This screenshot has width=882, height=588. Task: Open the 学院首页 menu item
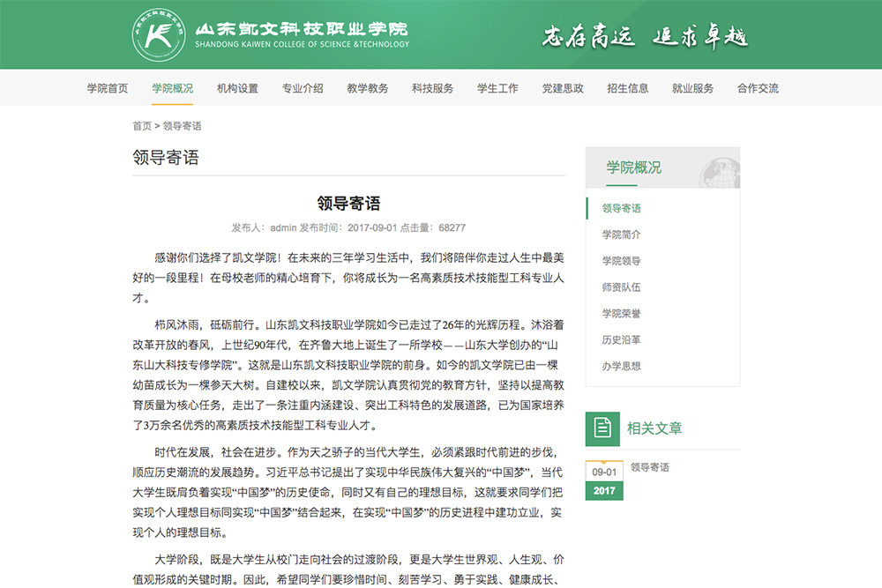(108, 88)
